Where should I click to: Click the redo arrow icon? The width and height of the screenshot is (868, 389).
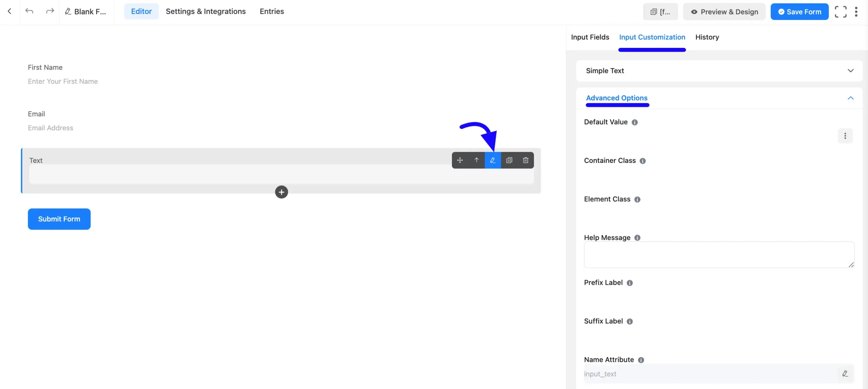click(50, 11)
